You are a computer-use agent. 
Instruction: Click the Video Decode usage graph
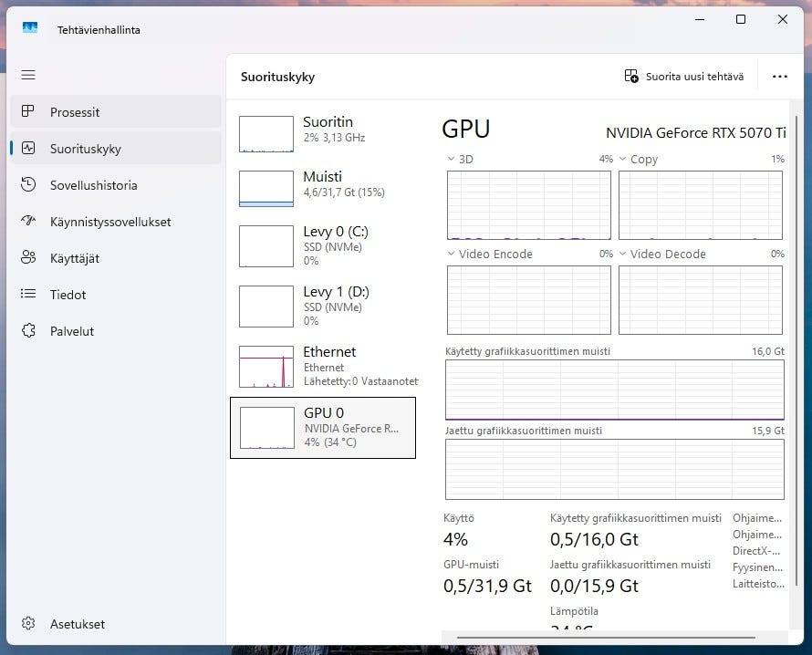pyautogui.click(x=700, y=300)
